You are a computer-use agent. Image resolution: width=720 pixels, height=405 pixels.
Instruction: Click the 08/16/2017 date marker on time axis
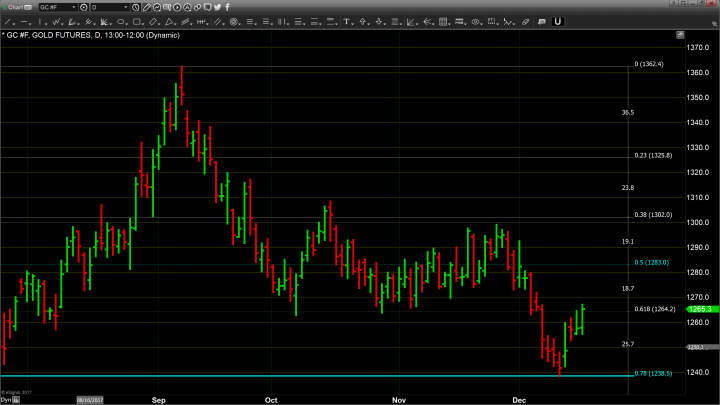tap(90, 400)
